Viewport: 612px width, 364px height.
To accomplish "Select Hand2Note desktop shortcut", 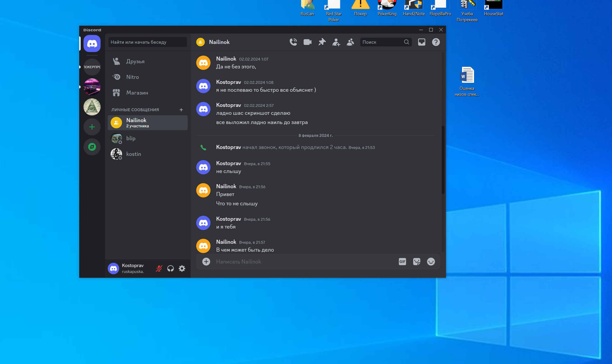I will [x=414, y=8].
